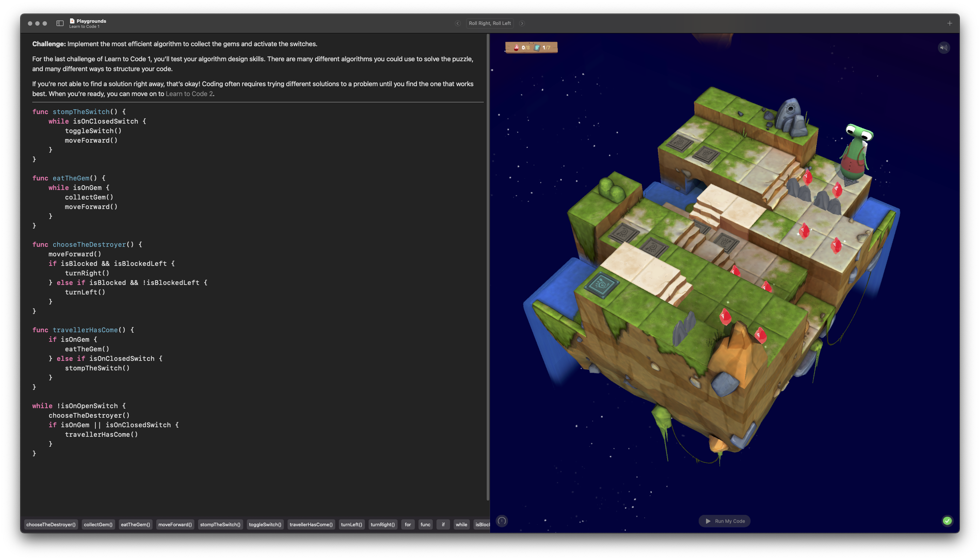Click the plus button at top right
This screenshot has width=980, height=560.
tap(949, 23)
